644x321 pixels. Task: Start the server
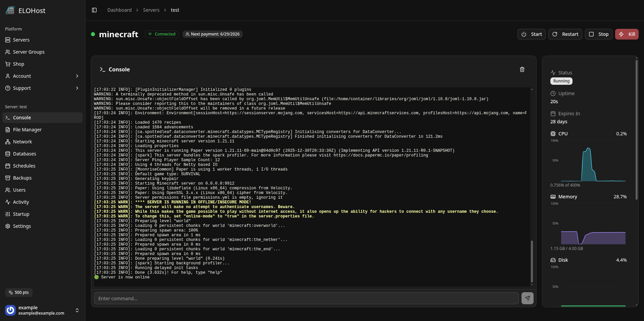[531, 34]
